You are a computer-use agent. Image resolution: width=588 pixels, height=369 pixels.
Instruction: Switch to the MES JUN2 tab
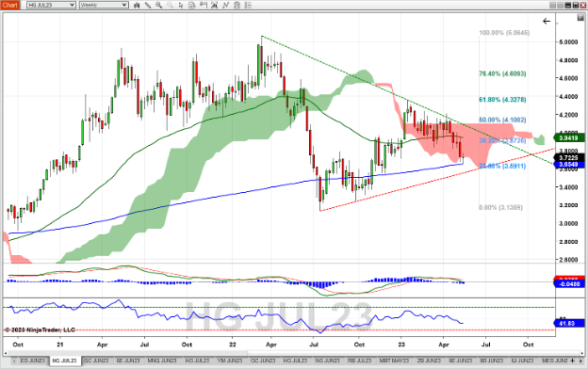tap(555, 361)
